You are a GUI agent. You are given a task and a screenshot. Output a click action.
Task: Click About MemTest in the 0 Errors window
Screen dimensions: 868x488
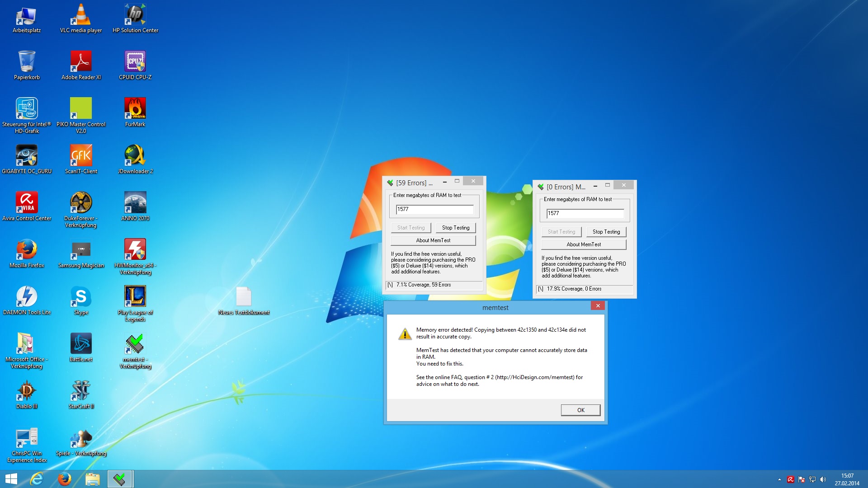click(x=584, y=244)
